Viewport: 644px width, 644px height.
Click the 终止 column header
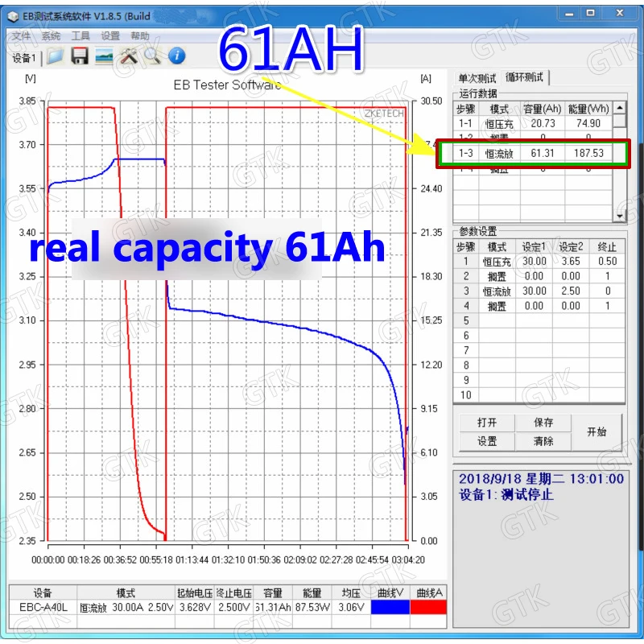607,247
